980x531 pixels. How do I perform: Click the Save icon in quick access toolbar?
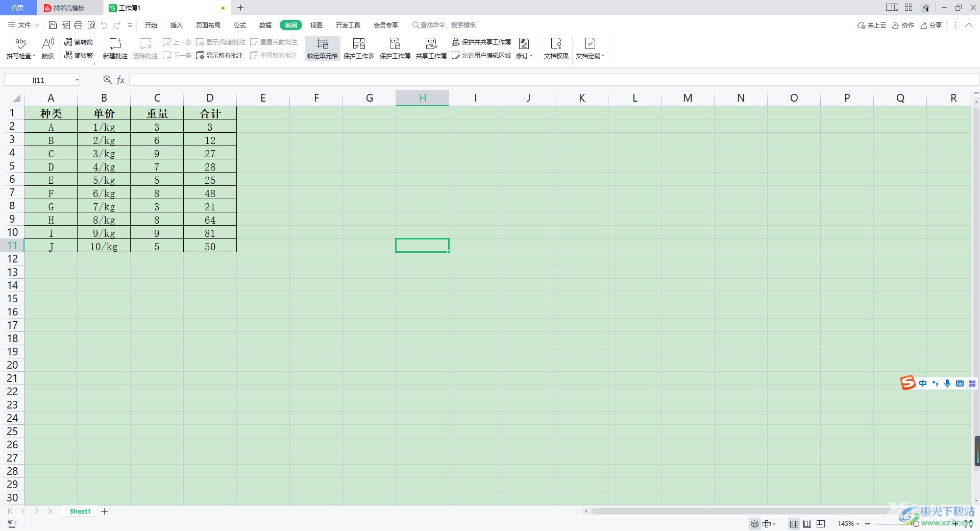coord(53,25)
